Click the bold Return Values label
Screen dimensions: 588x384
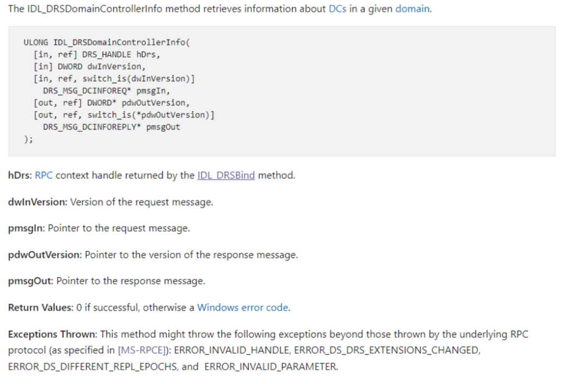[41, 307]
